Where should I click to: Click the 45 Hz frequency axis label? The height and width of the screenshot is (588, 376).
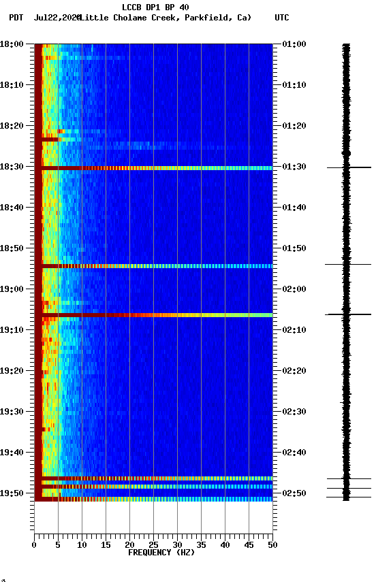(249, 546)
